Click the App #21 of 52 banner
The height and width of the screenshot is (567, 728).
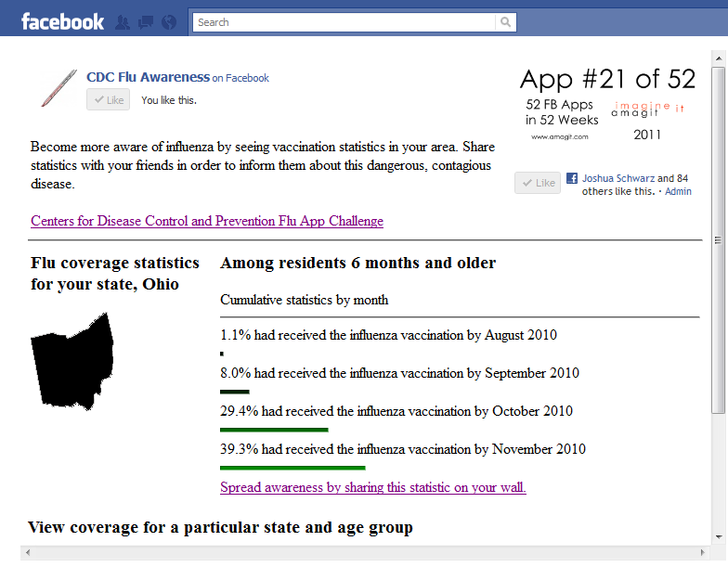(x=607, y=104)
